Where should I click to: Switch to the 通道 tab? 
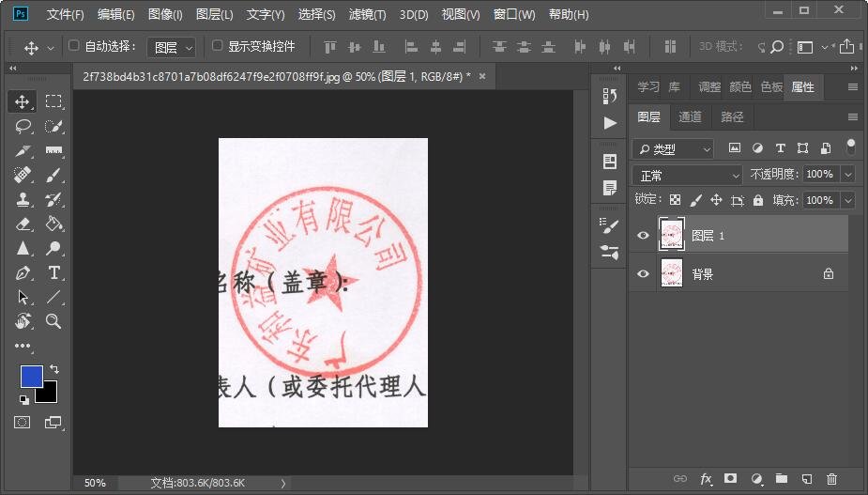(690, 117)
